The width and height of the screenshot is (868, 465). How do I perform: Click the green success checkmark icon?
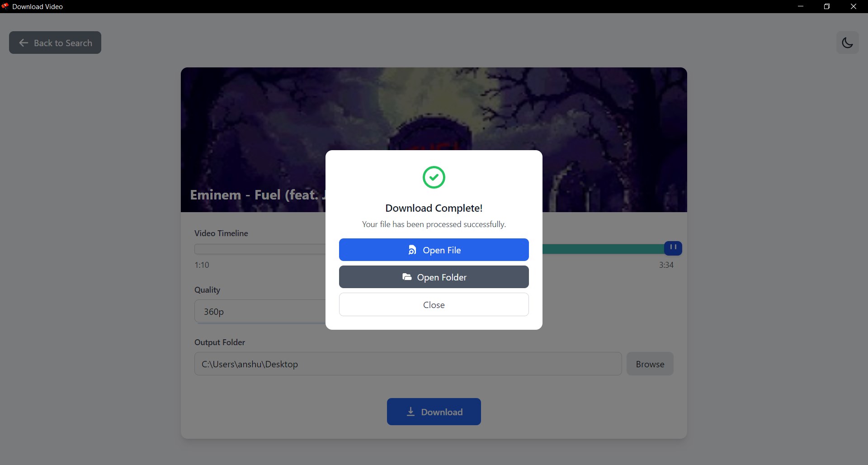point(434,177)
